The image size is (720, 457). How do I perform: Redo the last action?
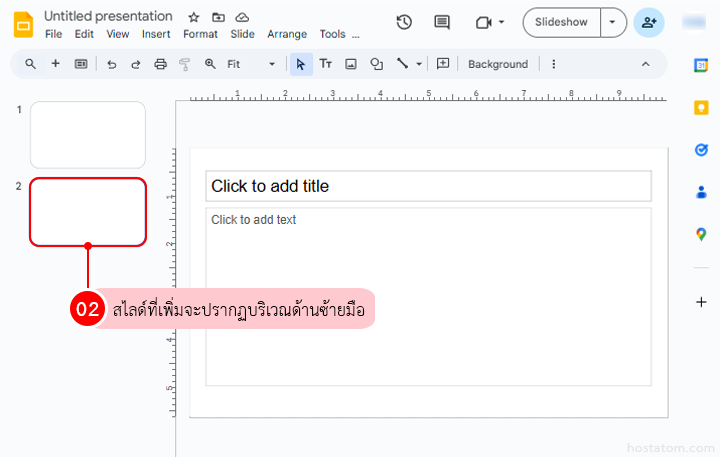135,64
